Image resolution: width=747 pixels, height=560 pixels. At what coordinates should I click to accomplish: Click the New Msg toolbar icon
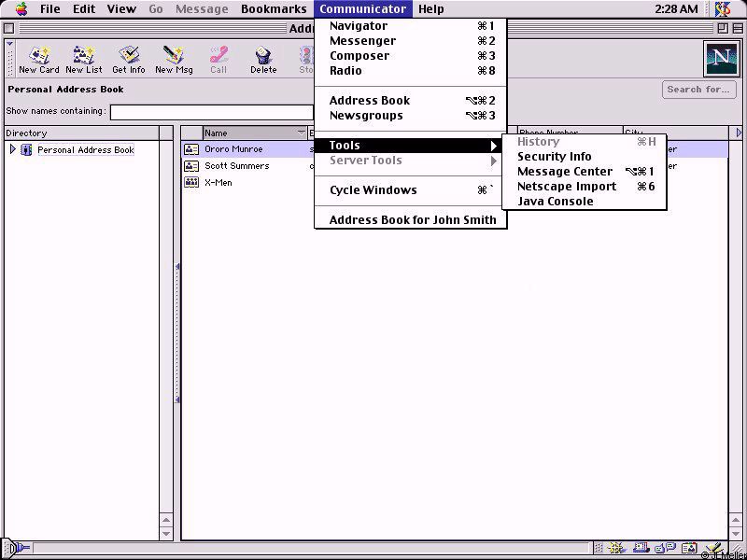pos(173,58)
